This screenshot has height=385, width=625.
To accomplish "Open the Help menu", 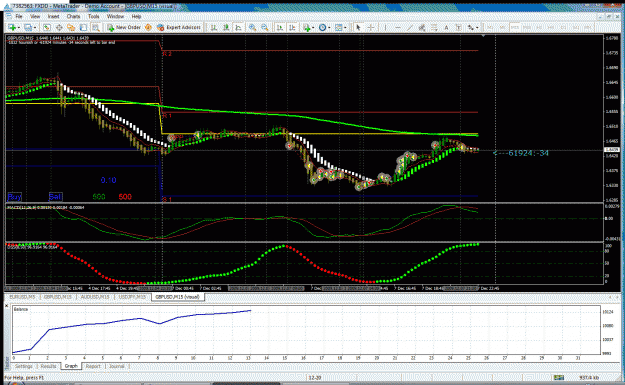I will 137,16.
